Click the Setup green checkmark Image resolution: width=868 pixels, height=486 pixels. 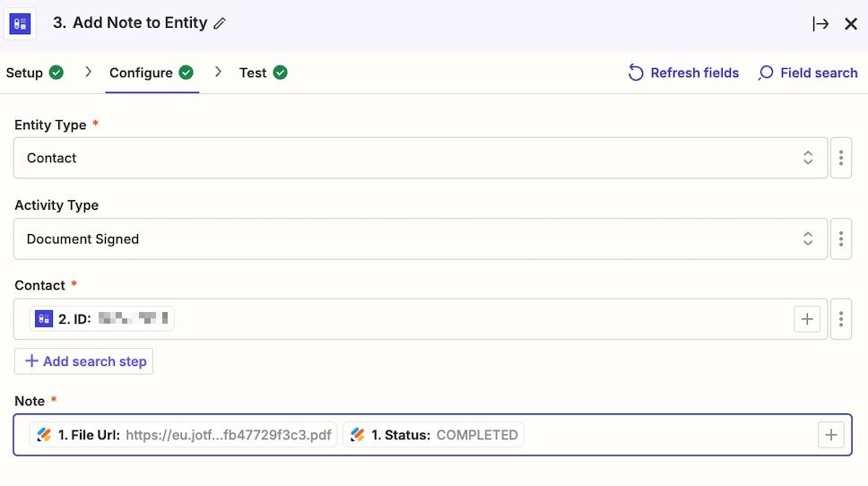pos(56,73)
